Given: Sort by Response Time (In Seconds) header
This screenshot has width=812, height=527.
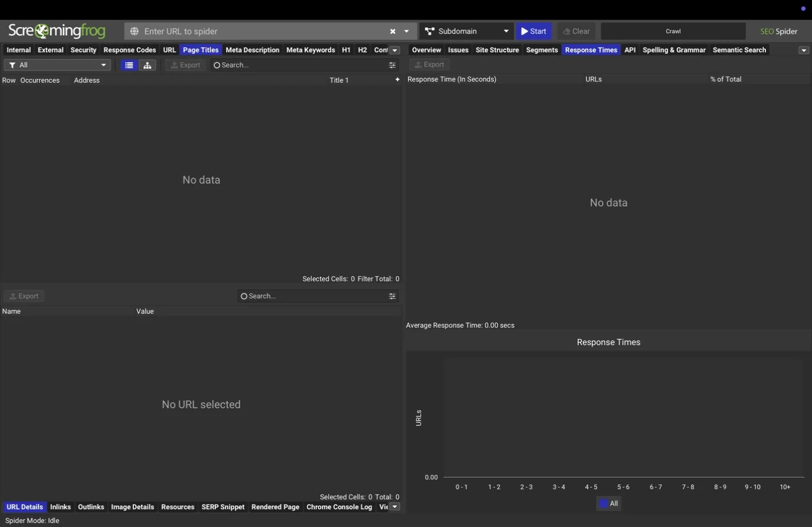Looking at the screenshot, I should point(452,79).
